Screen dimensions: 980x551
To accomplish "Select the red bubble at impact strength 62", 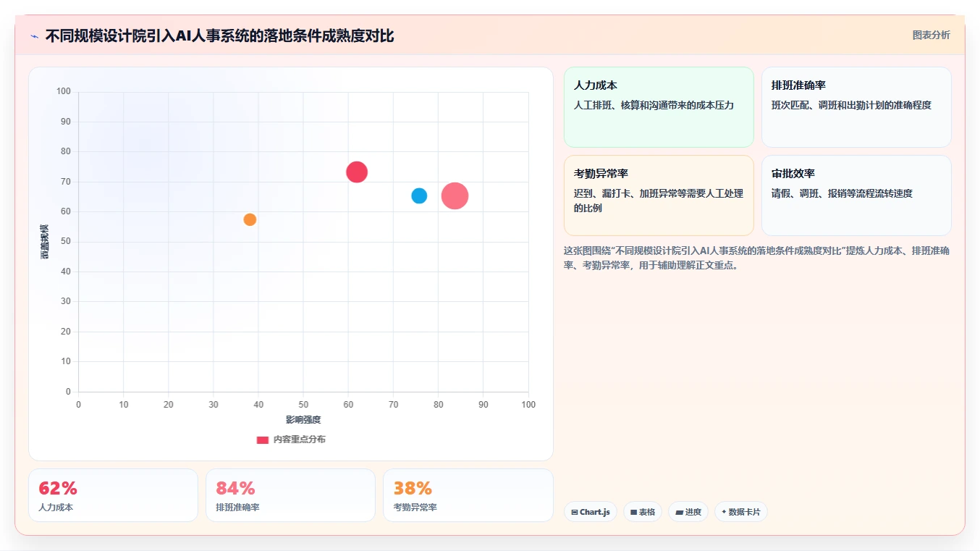I will [x=357, y=172].
